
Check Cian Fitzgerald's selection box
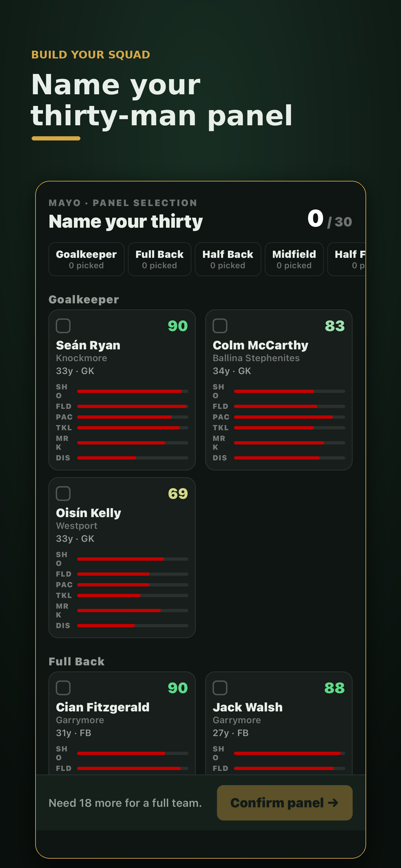pyautogui.click(x=63, y=688)
